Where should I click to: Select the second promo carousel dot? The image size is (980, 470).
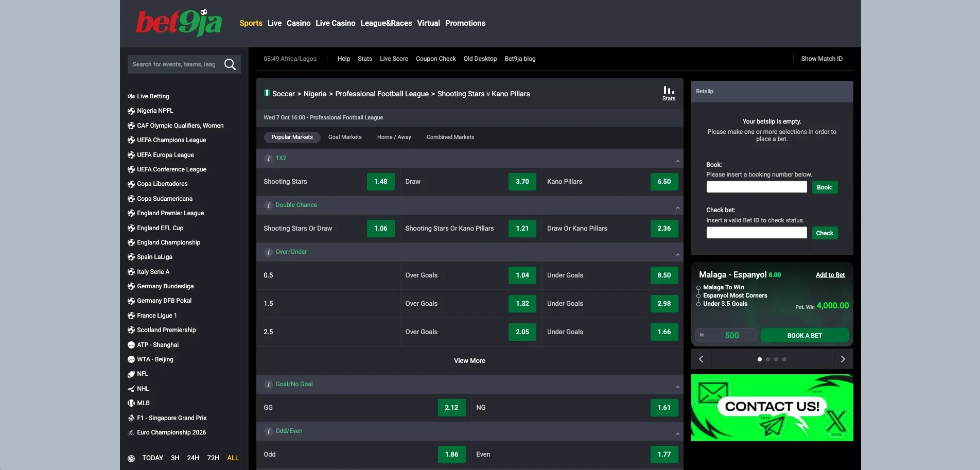768,359
